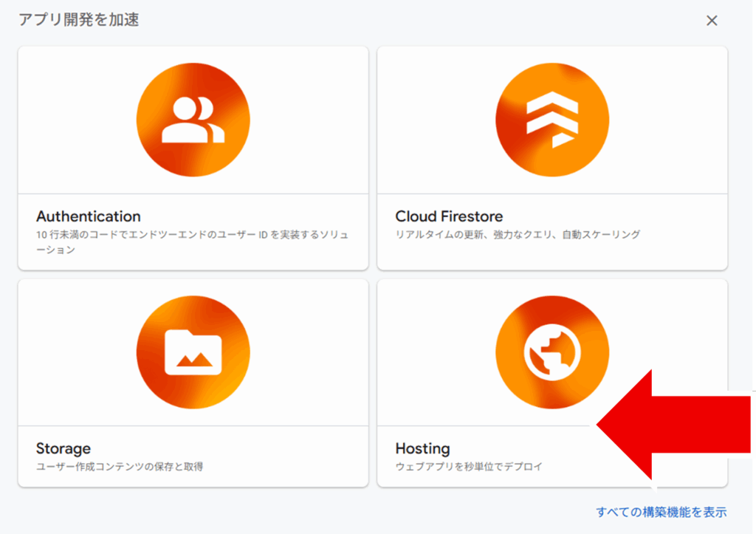
Task: Click the Authentication users icon
Action: (x=193, y=120)
